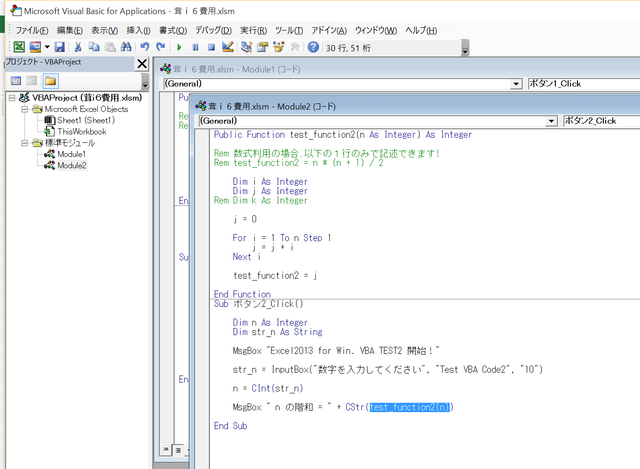Click the Toolbox icon in toolbar
This screenshot has height=469, width=640.
point(295,47)
